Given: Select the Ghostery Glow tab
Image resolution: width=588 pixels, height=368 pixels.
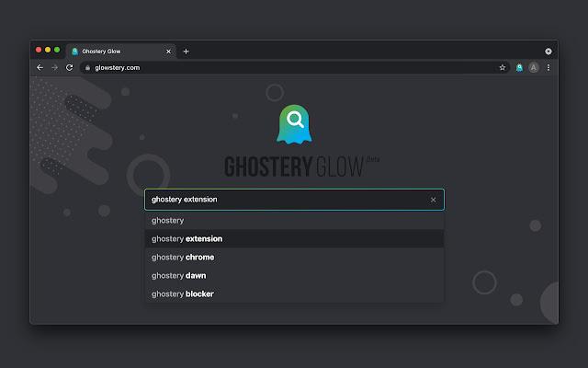Looking at the screenshot, I should coord(121,52).
